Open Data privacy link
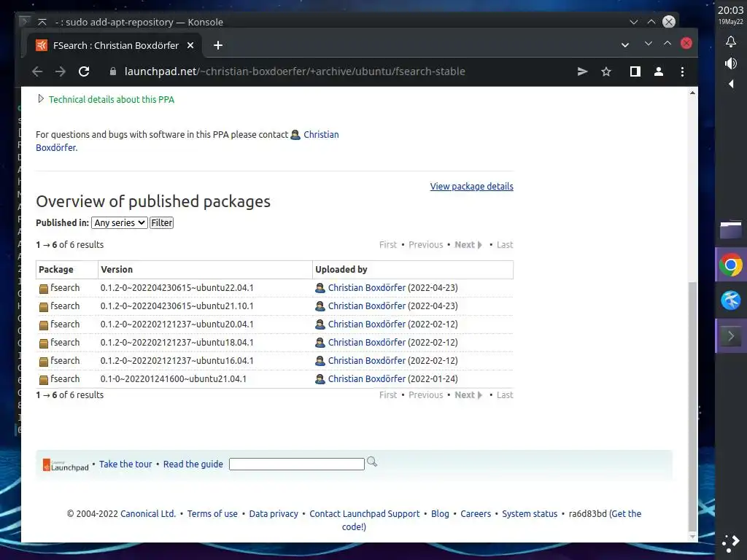The height and width of the screenshot is (560, 747). (274, 514)
